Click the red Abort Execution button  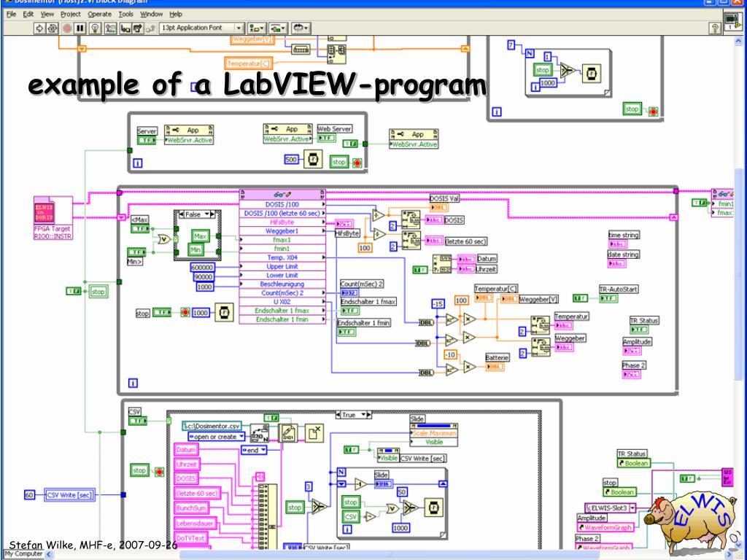tap(67, 28)
